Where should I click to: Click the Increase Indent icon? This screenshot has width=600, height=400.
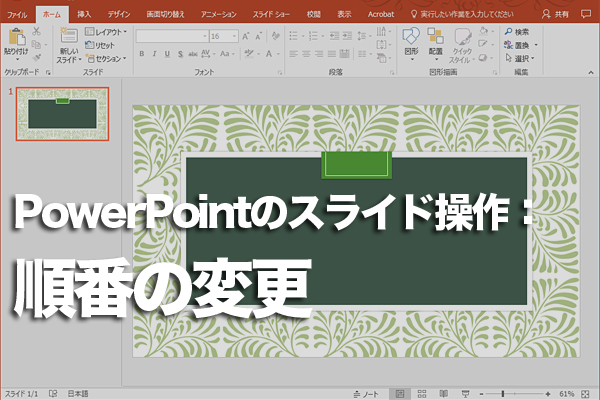347,36
